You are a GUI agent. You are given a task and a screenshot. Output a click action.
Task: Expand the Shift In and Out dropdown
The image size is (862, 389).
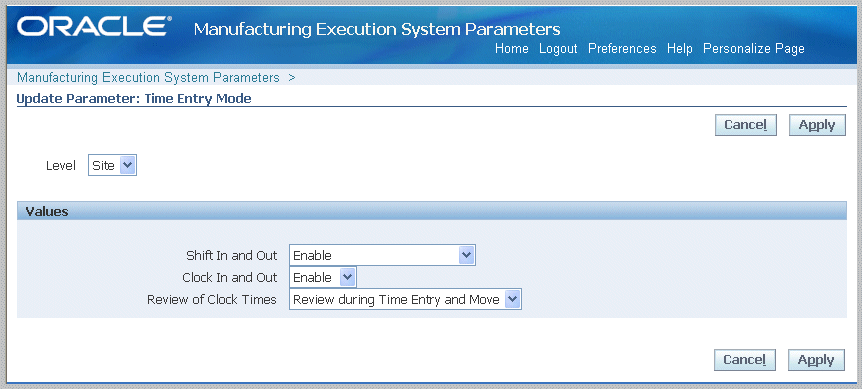coord(382,255)
